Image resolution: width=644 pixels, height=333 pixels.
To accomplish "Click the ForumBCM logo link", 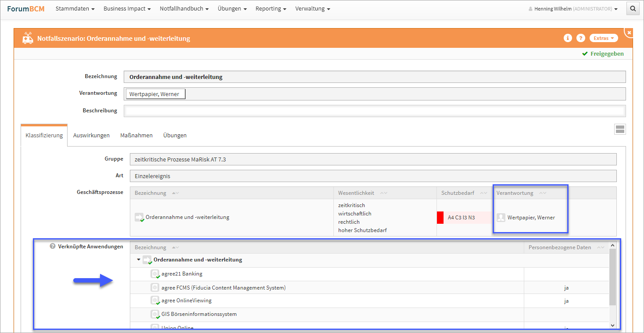I will [x=25, y=9].
